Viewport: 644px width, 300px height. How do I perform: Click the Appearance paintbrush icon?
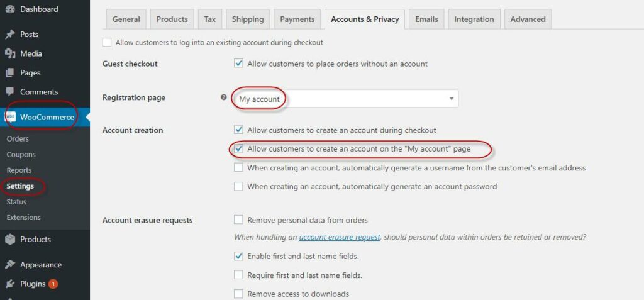pos(10,265)
